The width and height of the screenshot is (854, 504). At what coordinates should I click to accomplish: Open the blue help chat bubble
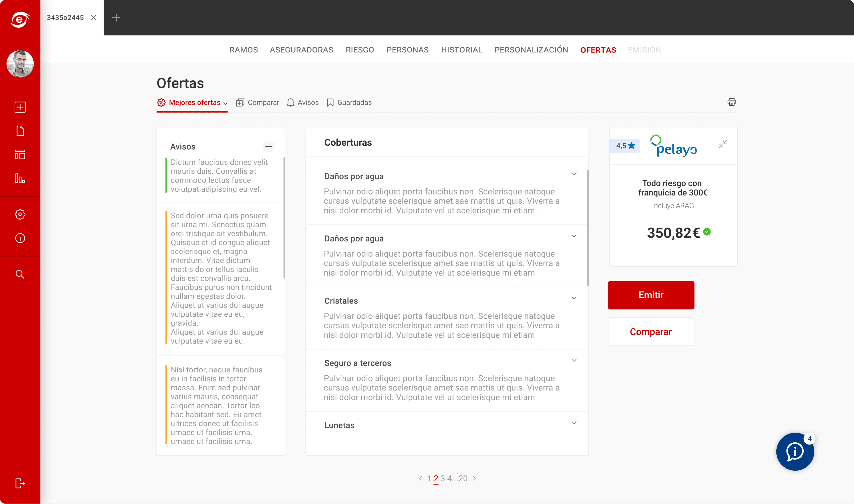pos(795,452)
